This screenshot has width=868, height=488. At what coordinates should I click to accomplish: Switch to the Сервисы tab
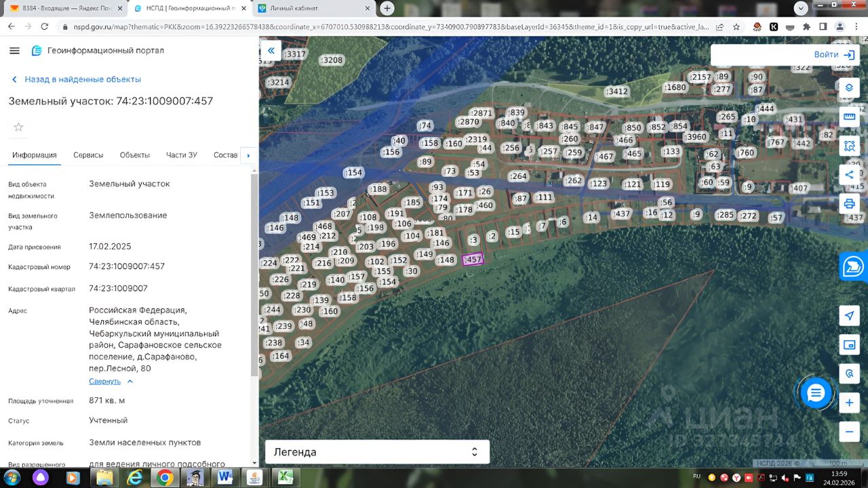[88, 155]
